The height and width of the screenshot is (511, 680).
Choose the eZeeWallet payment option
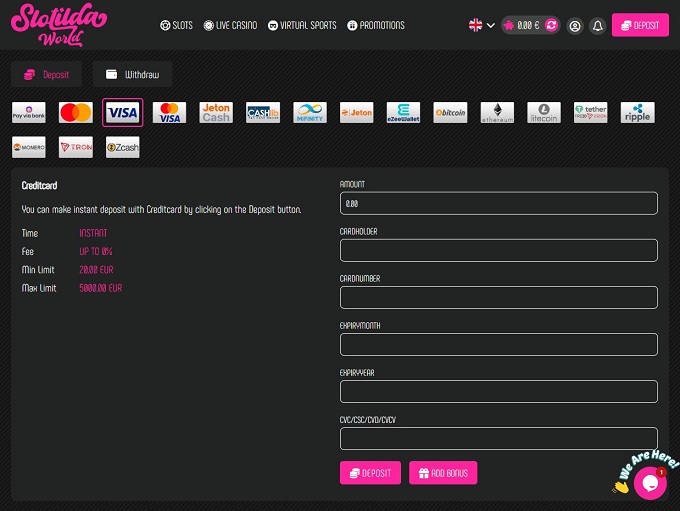click(403, 113)
